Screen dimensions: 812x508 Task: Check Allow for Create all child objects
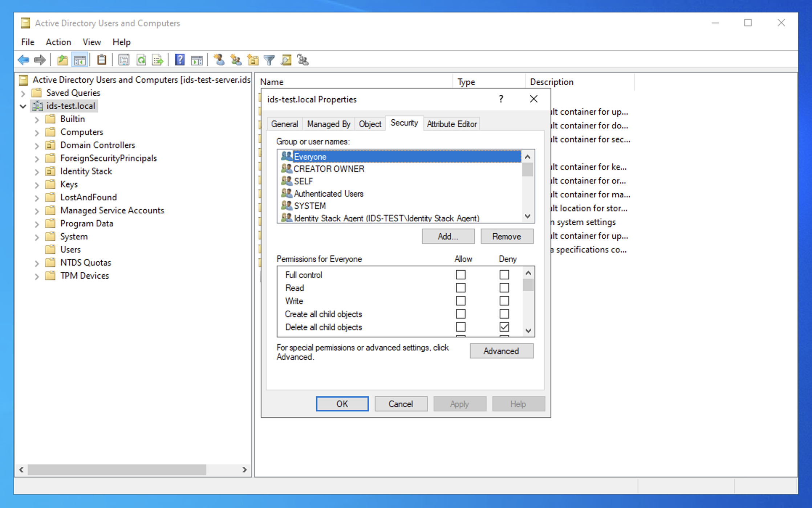pos(460,314)
